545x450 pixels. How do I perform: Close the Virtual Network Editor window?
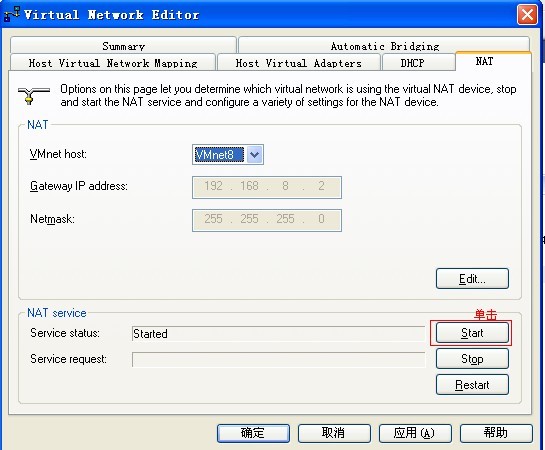point(527,15)
